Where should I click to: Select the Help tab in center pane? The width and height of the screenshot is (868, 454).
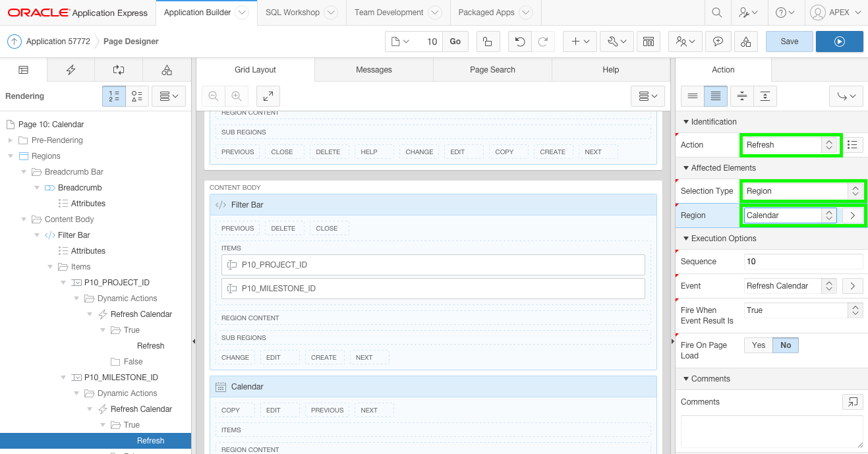pos(611,70)
